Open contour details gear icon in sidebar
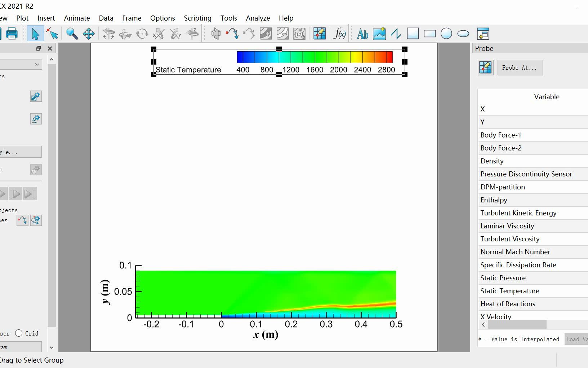Viewport: 588px width, 368px height. point(36,96)
